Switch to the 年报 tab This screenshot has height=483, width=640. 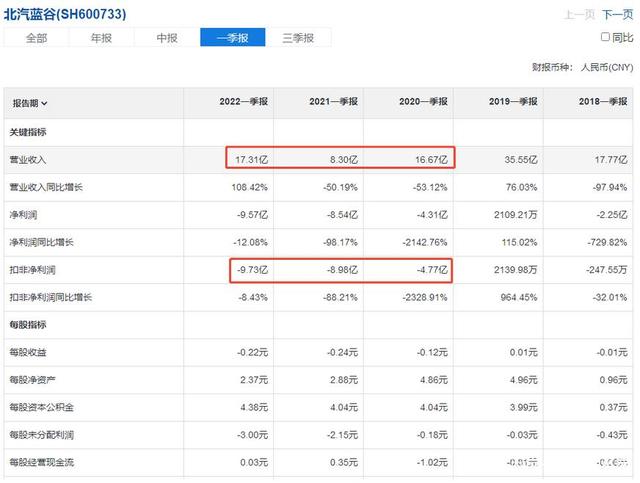101,38
